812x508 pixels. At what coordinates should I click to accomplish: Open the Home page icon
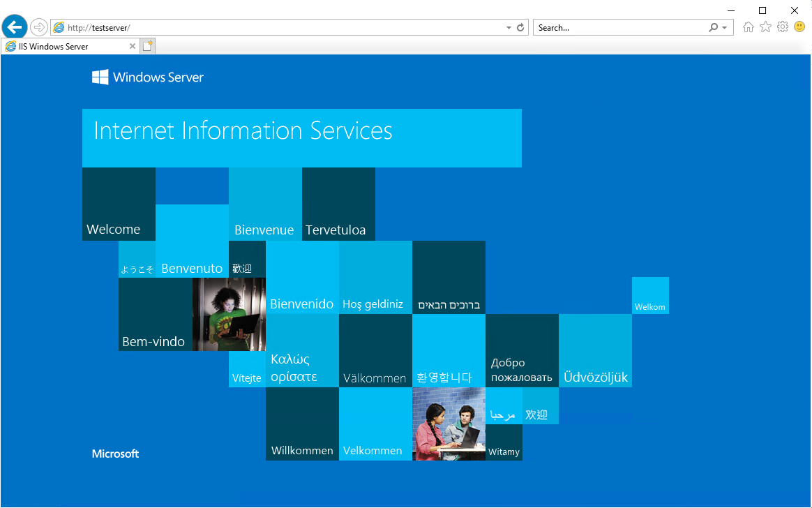click(x=749, y=27)
